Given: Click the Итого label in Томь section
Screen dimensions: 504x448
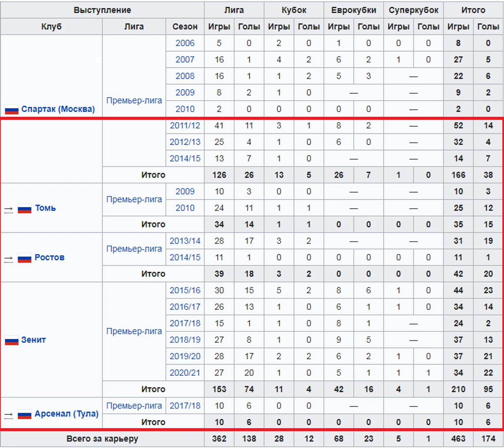Looking at the screenshot, I should (153, 225).
